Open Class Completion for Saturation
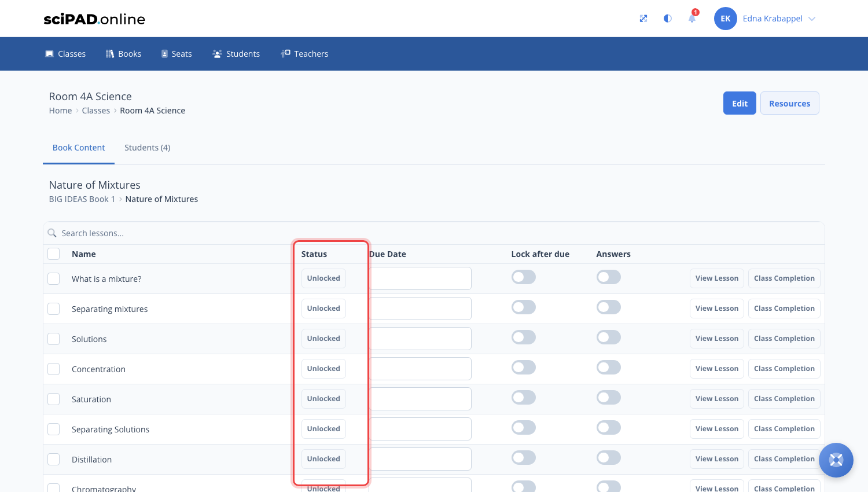Viewport: 868px width, 492px height. [x=784, y=399]
